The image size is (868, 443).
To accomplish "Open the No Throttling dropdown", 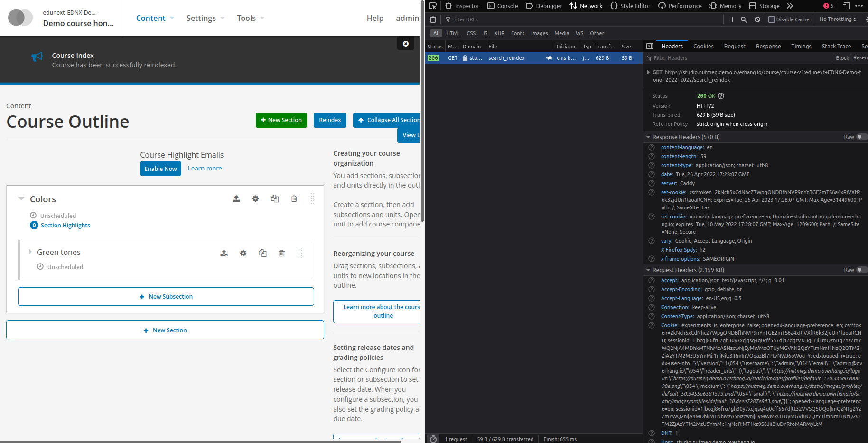I will pyautogui.click(x=837, y=19).
